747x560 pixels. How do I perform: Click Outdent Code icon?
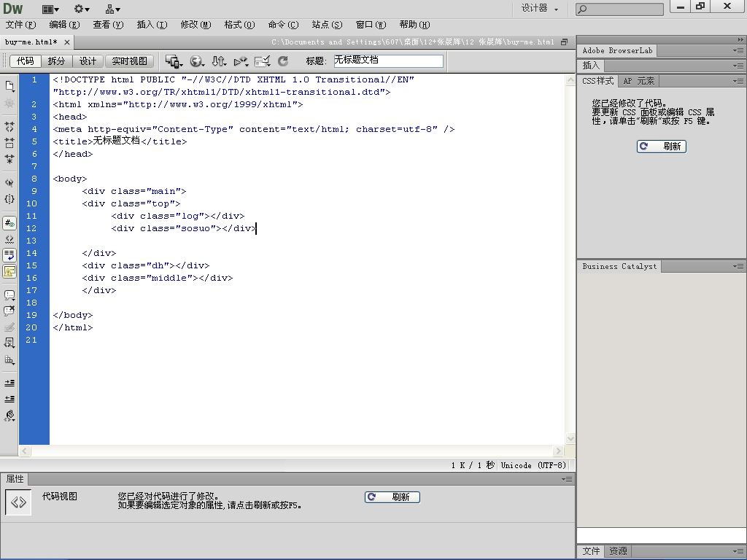point(9,399)
